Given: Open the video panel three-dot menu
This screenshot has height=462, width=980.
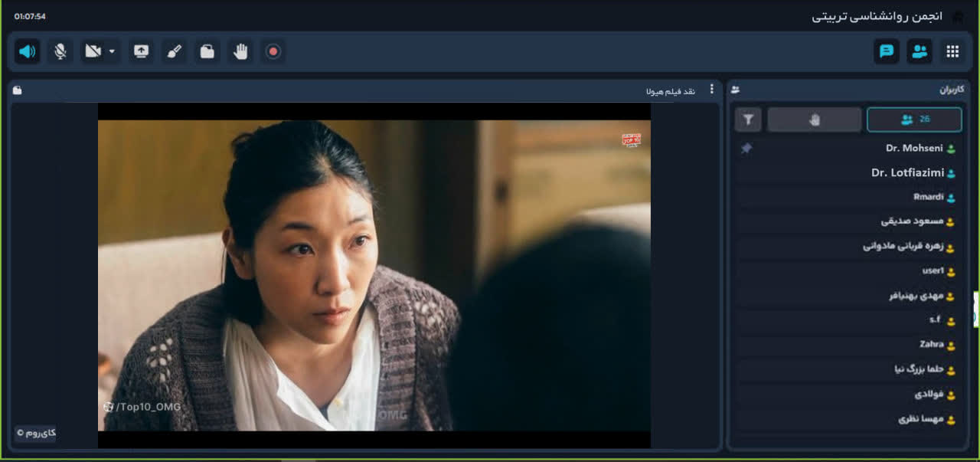Looking at the screenshot, I should pyautogui.click(x=711, y=90).
